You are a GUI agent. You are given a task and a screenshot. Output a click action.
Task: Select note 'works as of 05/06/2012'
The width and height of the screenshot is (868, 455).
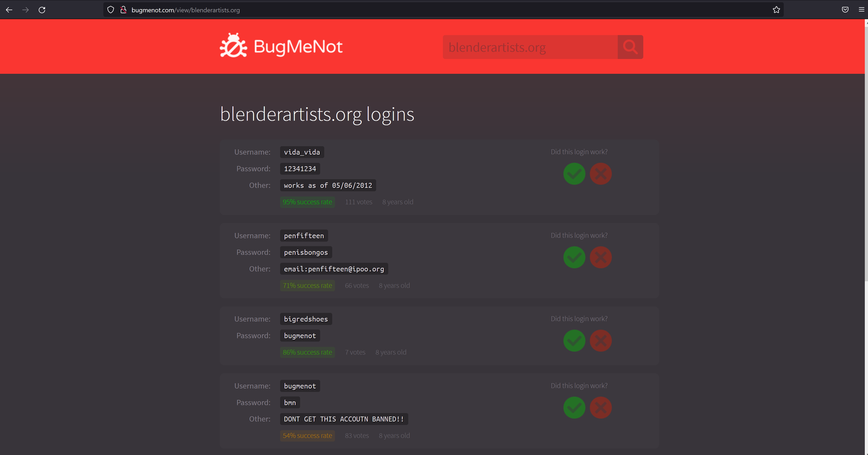[328, 186]
